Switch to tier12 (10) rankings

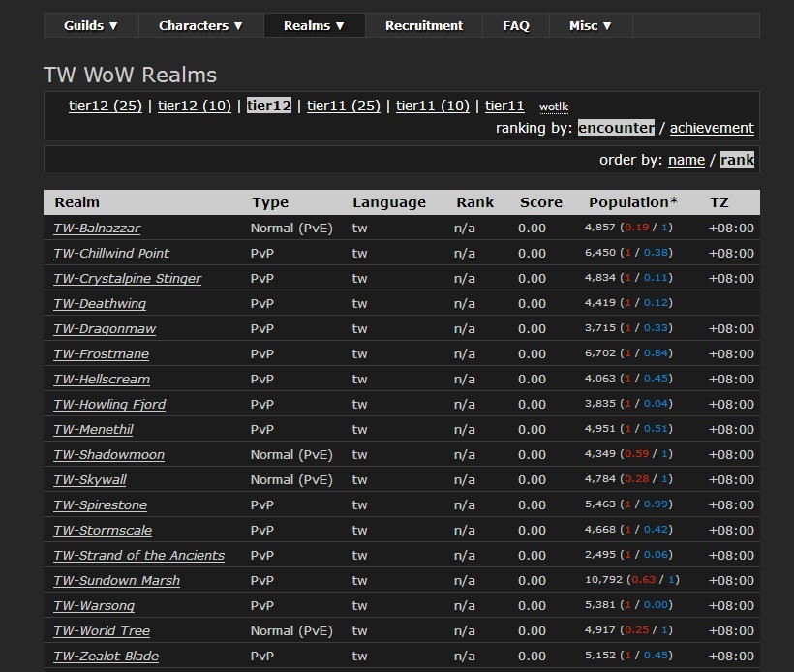[x=195, y=106]
